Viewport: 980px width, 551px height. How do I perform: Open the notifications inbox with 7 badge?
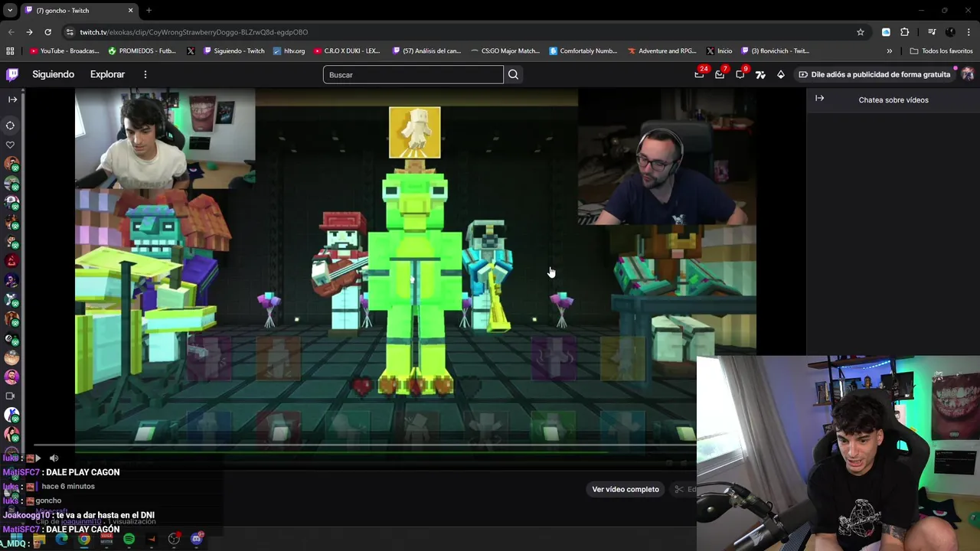click(x=720, y=74)
